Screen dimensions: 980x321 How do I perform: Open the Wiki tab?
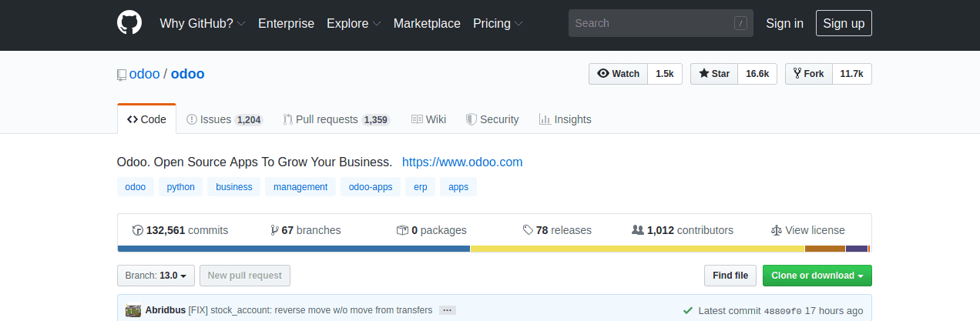click(x=428, y=119)
